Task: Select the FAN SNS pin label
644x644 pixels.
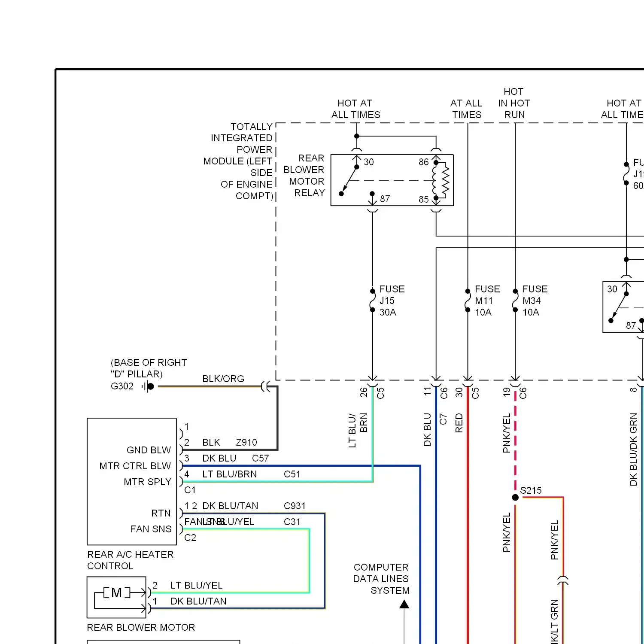Action: tap(151, 529)
